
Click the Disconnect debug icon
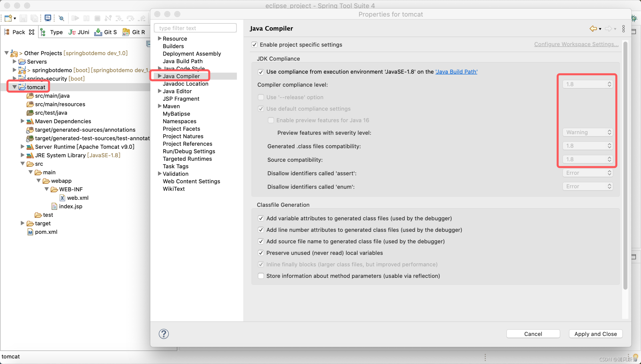pyautogui.click(x=108, y=18)
